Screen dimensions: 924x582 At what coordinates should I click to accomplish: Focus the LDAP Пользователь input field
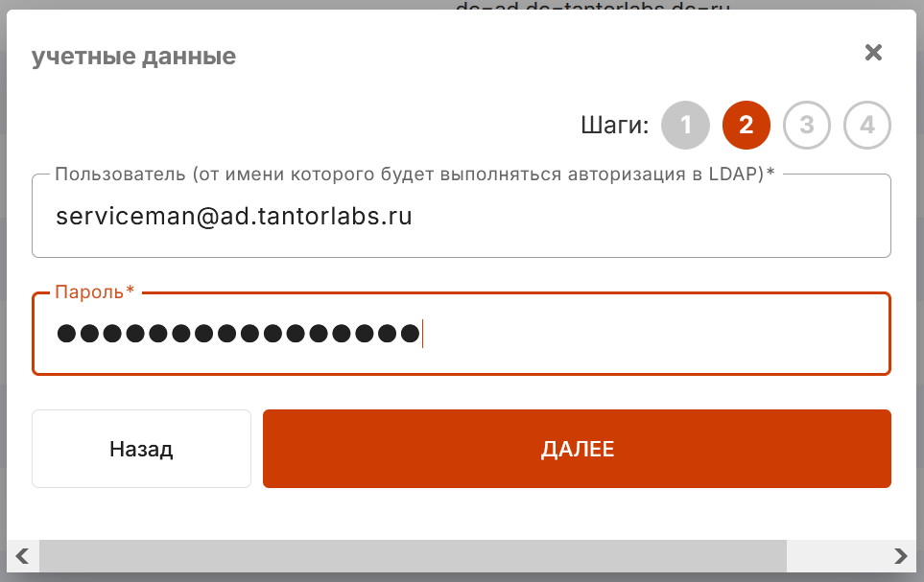click(462, 216)
